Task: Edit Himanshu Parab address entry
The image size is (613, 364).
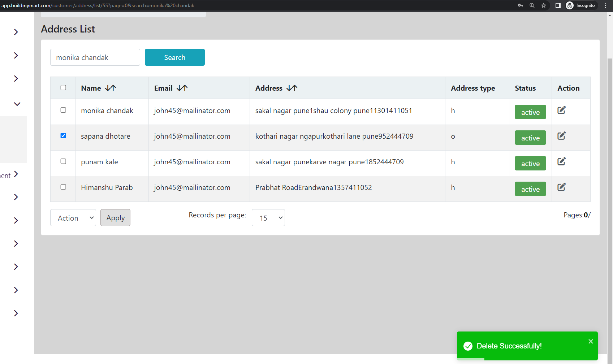Action: click(x=561, y=187)
